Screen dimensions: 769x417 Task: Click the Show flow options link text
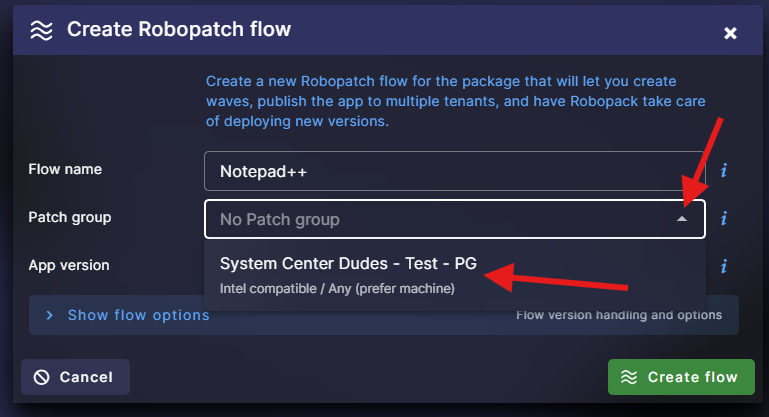pos(138,316)
